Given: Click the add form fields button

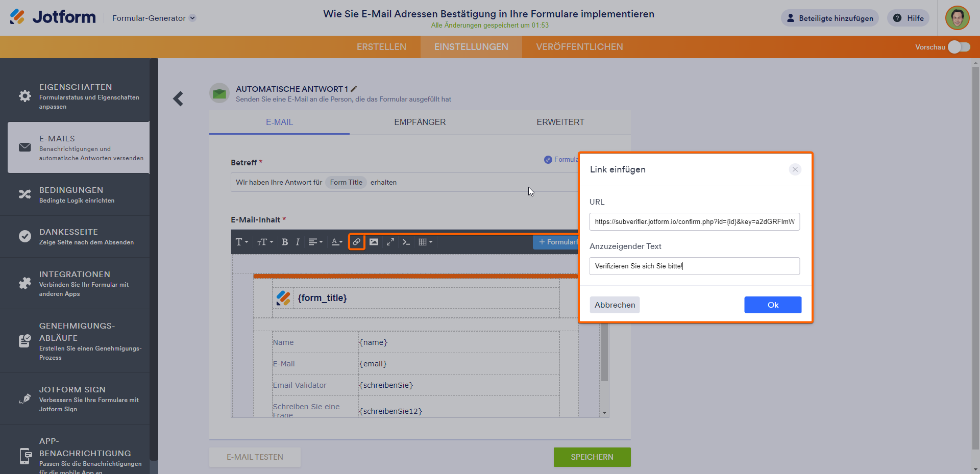Looking at the screenshot, I should coord(556,242).
